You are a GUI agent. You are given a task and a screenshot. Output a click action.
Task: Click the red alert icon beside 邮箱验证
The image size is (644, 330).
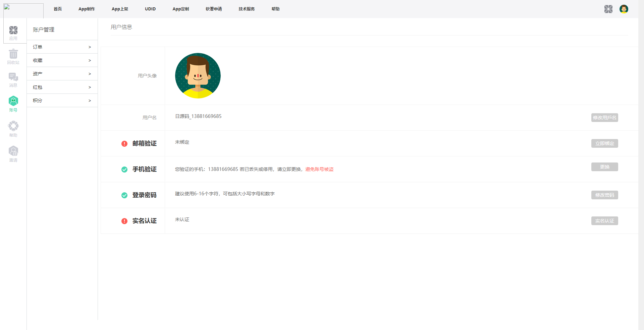[x=124, y=144]
